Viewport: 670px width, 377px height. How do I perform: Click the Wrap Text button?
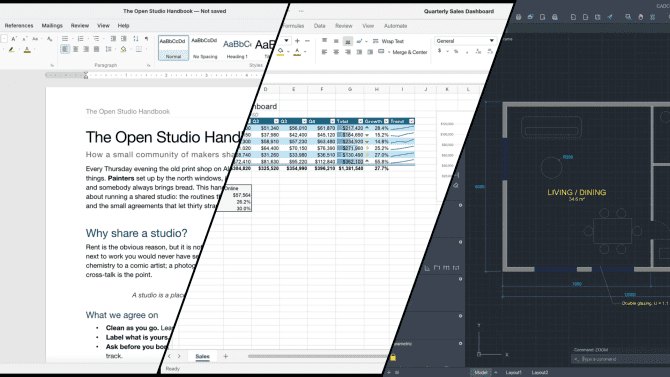(x=388, y=41)
